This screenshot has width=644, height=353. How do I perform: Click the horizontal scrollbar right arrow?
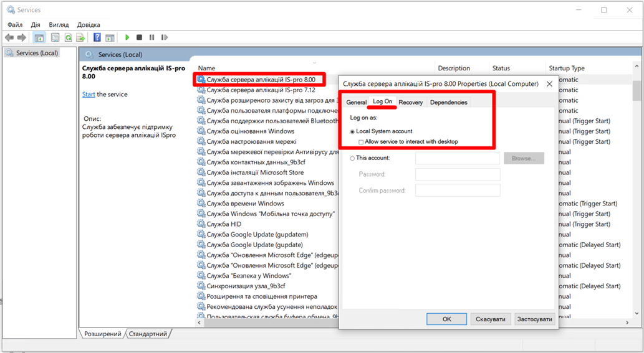(627, 322)
